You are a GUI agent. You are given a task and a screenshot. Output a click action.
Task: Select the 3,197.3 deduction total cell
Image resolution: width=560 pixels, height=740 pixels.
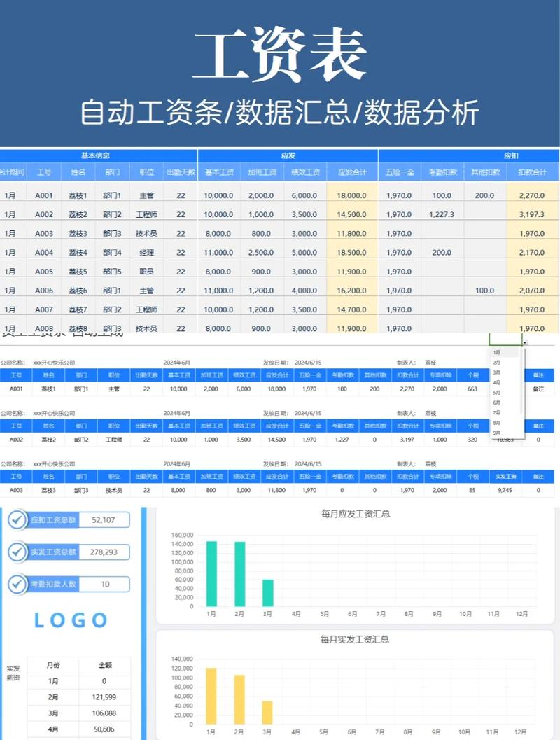[x=532, y=214]
